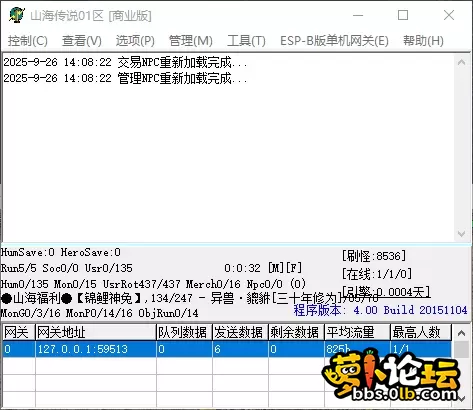Click the 程序版本 4.00 Build label
Viewport: 473px width, 410px height.
pyautogui.click(x=380, y=310)
